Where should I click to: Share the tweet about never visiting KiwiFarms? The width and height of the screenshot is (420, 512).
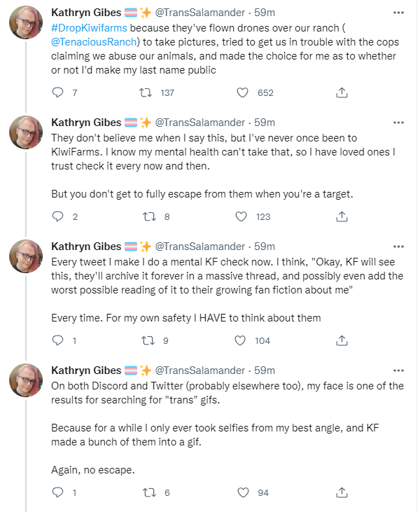coord(342,216)
